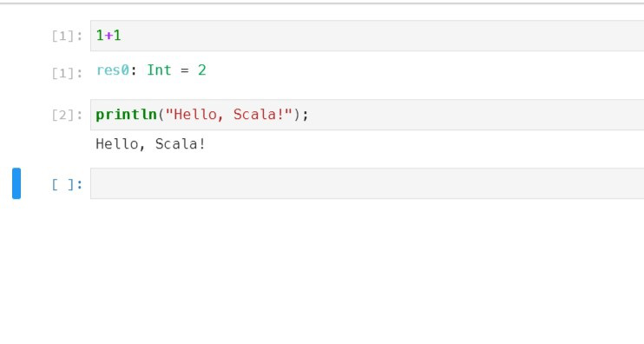The image size is (644, 344).
Task: Click the "[1]:" prompt beside 1+1
Action: click(x=67, y=36)
